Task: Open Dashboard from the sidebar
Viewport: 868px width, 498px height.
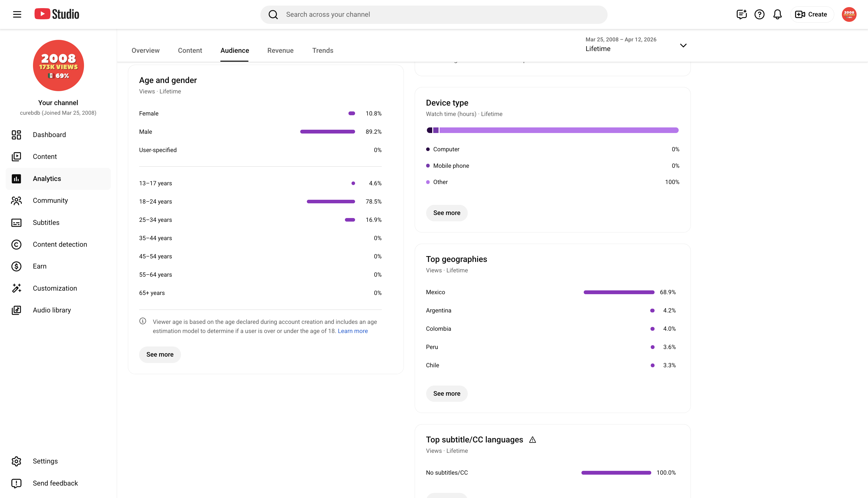Action: pyautogui.click(x=58, y=135)
